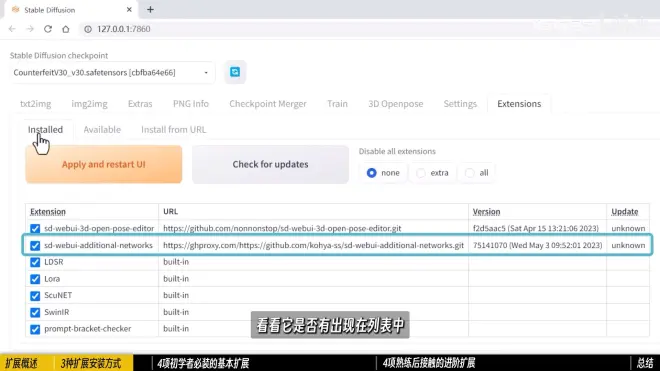Open the Checkpoint Merger tab
This screenshot has height=371, width=660.
(268, 104)
